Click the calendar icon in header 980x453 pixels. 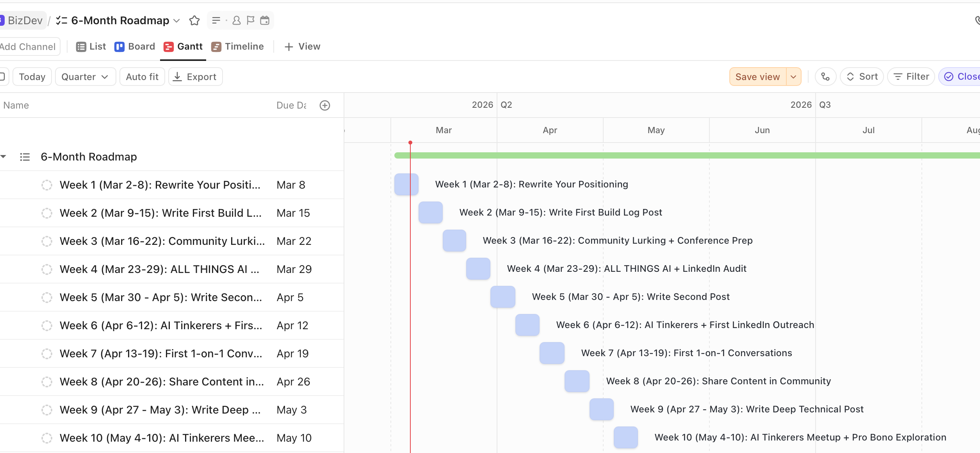click(265, 20)
